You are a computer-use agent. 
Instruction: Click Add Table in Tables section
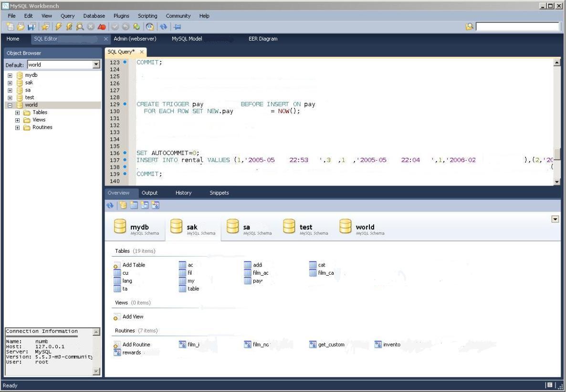[129, 265]
